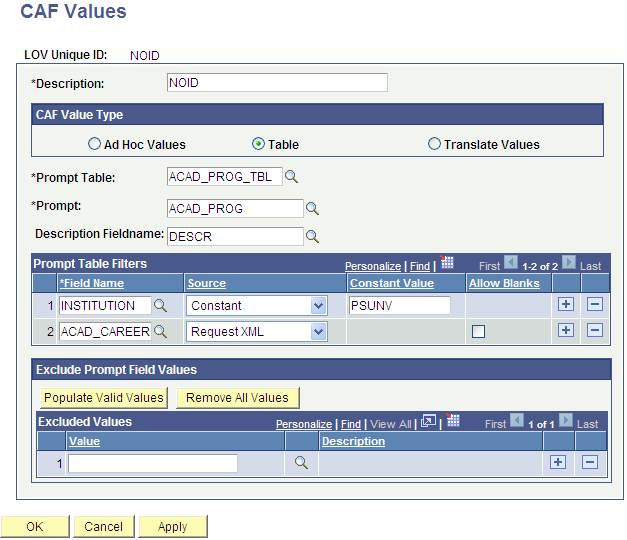
Task: Open lookup for Prompt Table field
Action: [292, 176]
